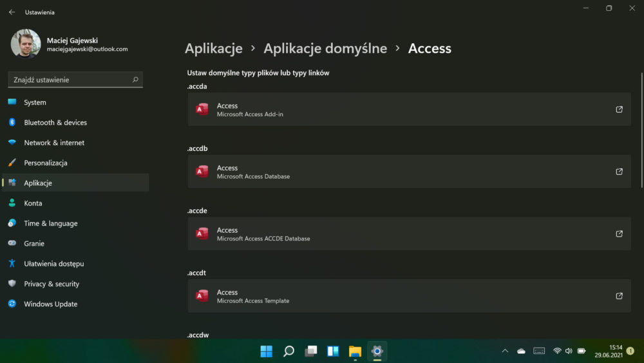
Task: Click Access logo in .accdb row
Action: pyautogui.click(x=202, y=172)
